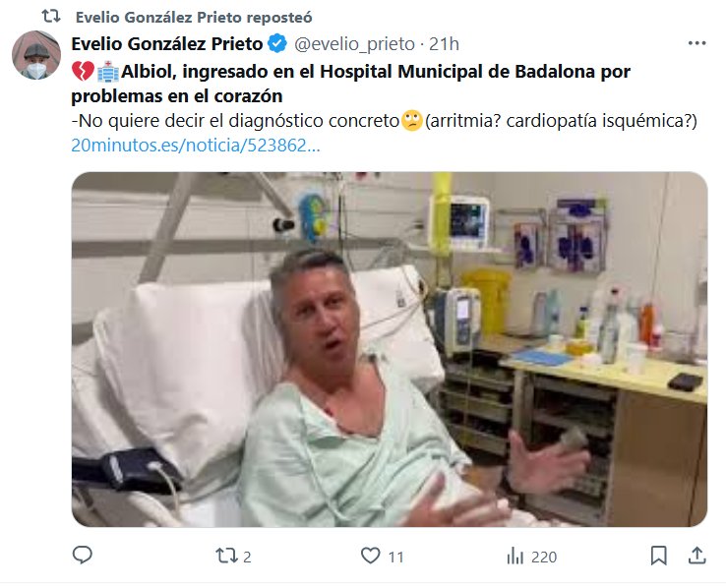Click the bold Albiol headline text
Viewport: 726px width, 588px height.
350,84
